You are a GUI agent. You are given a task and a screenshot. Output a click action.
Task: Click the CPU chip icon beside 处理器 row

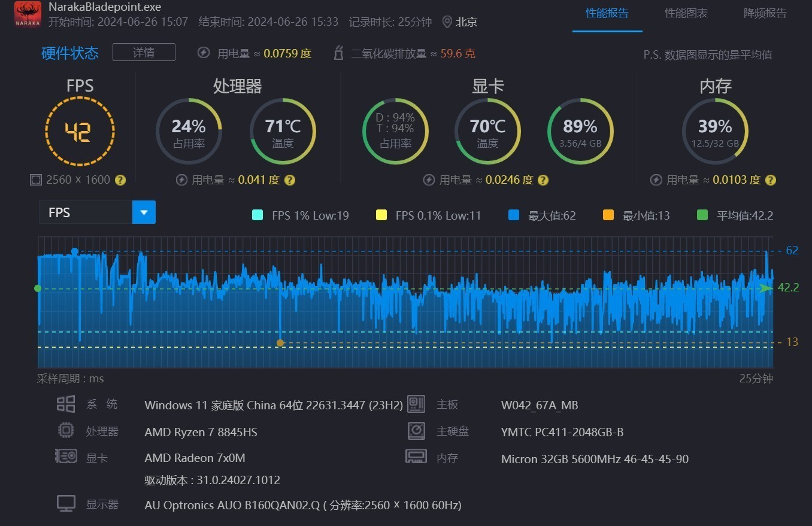pyautogui.click(x=66, y=430)
